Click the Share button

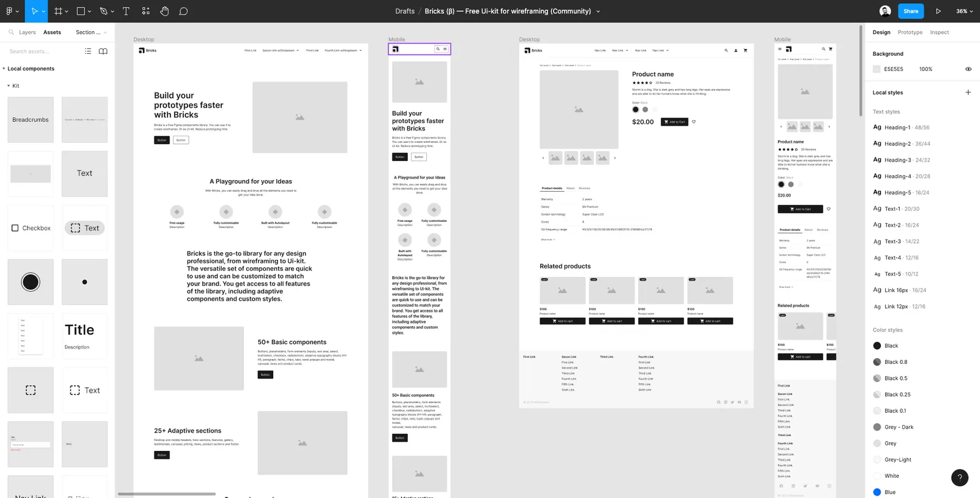(911, 11)
